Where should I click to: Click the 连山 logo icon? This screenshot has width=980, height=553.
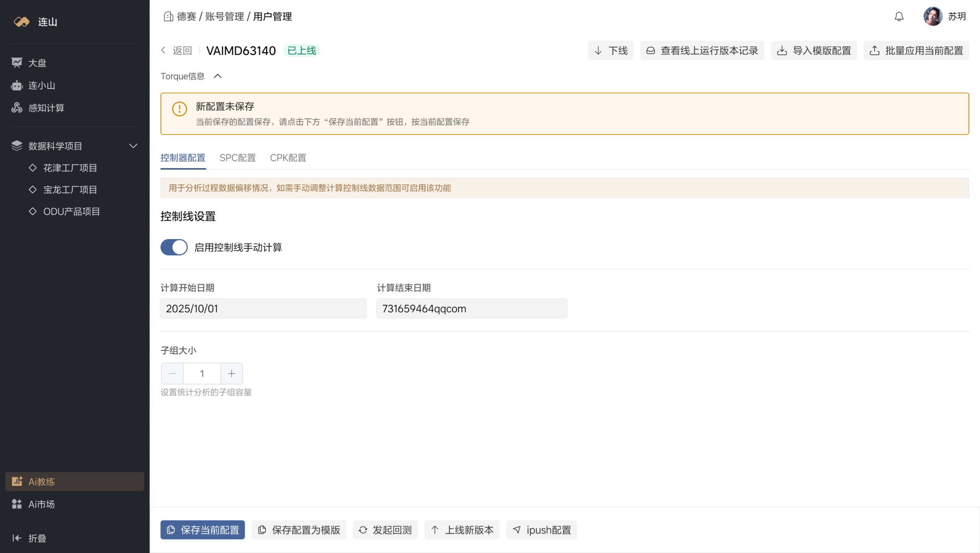click(21, 22)
